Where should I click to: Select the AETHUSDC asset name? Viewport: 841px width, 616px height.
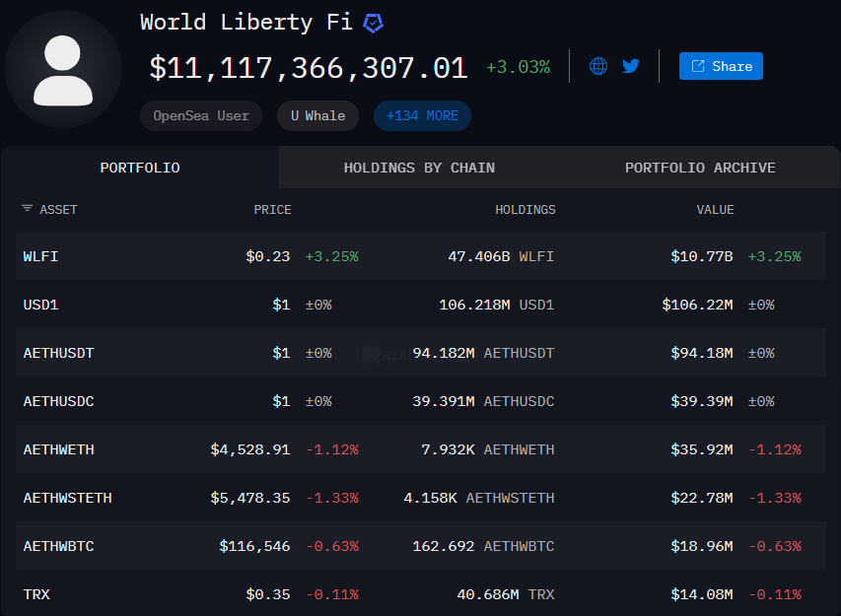click(x=58, y=401)
